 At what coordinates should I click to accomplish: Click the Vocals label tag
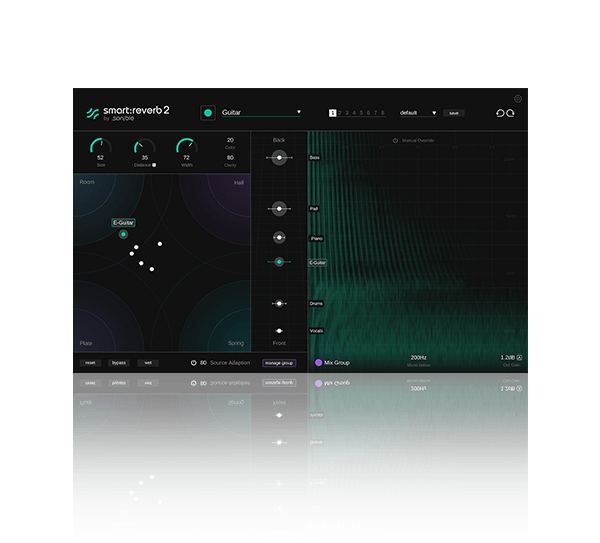coord(316,331)
